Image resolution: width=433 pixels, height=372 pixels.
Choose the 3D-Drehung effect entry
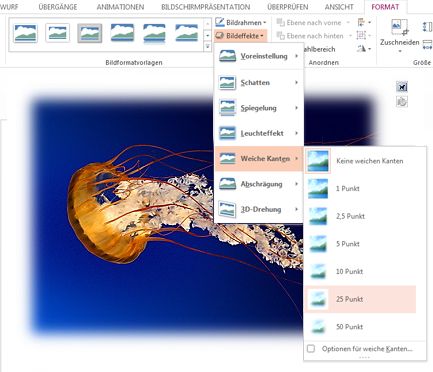pos(259,209)
